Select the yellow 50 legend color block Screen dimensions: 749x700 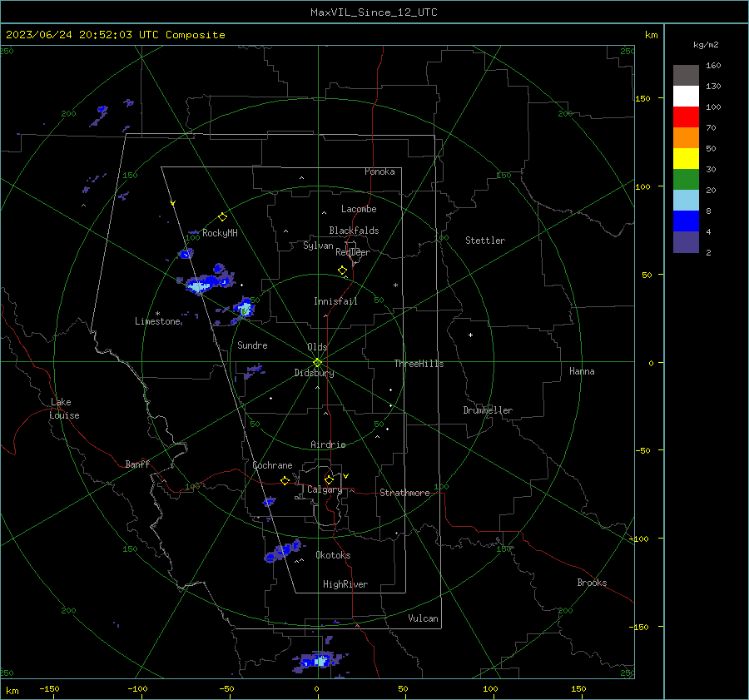(686, 159)
